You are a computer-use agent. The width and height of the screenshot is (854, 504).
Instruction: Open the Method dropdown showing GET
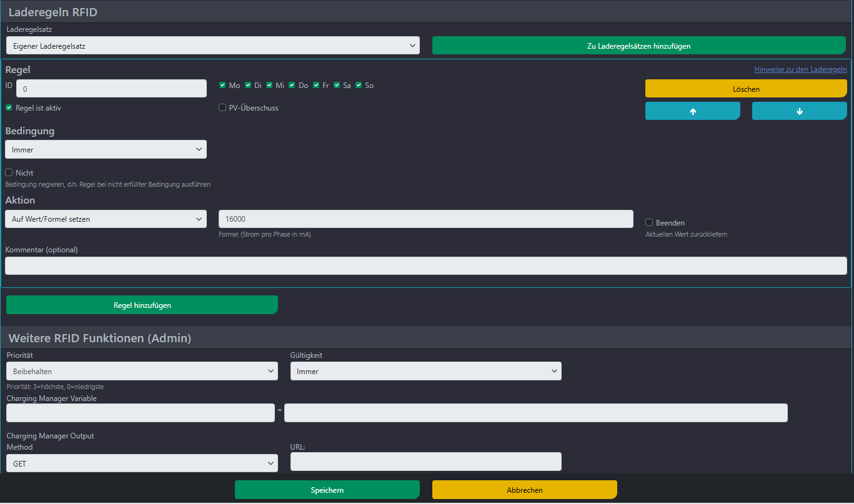tap(142, 463)
